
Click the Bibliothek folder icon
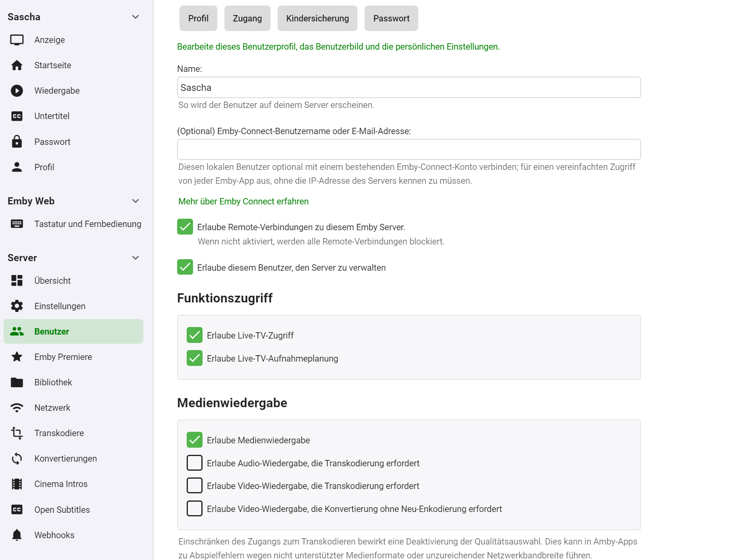(17, 382)
